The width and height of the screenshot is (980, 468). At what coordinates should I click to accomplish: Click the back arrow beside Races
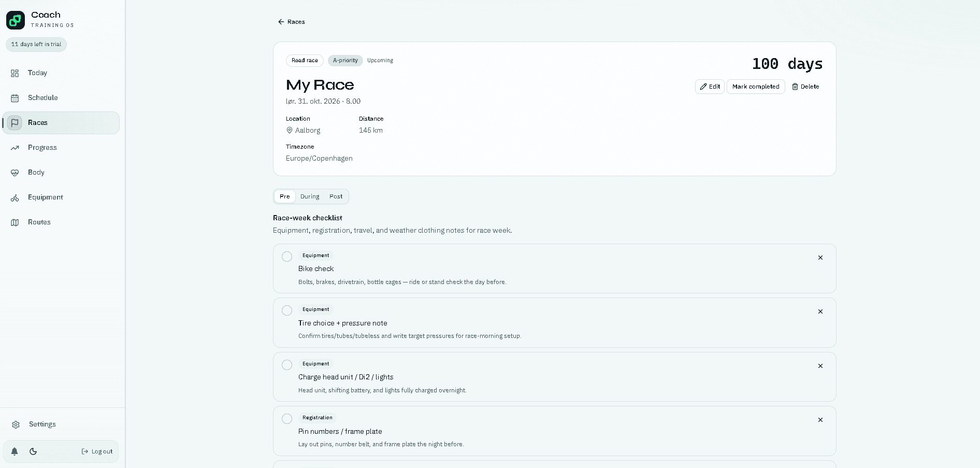coord(281,22)
